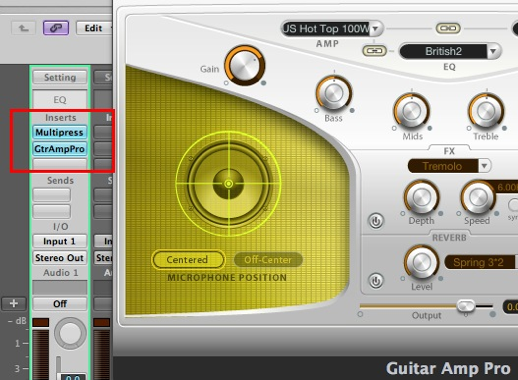Click the purple link chain button

click(x=56, y=28)
